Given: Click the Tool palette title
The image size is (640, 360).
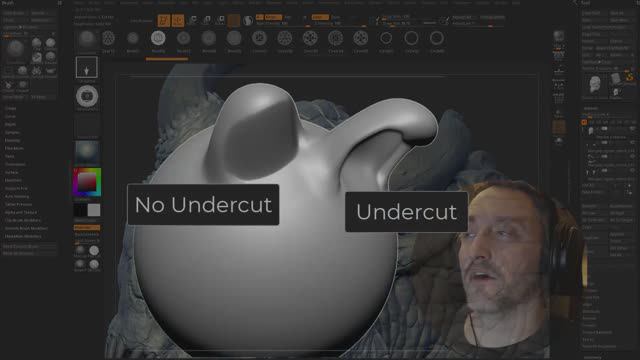Looking at the screenshot, I should tap(586, 3).
